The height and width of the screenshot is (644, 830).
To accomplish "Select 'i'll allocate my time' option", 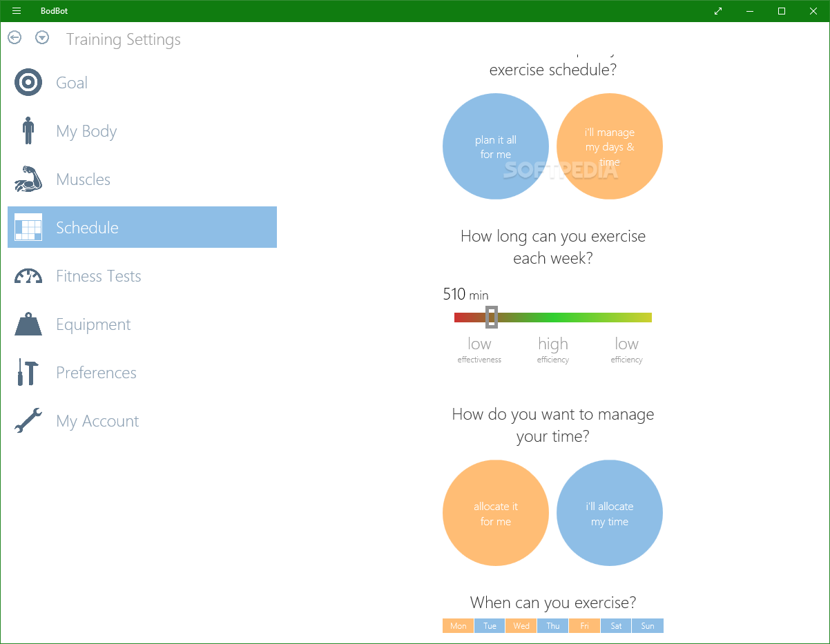I will (x=610, y=513).
